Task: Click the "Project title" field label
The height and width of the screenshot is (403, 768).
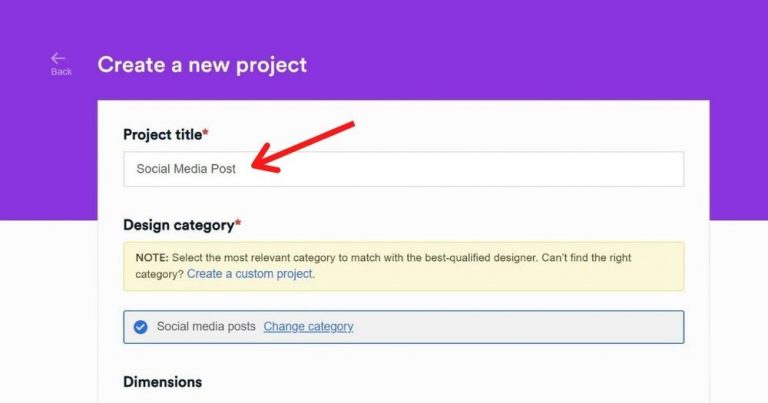Action: [162, 134]
